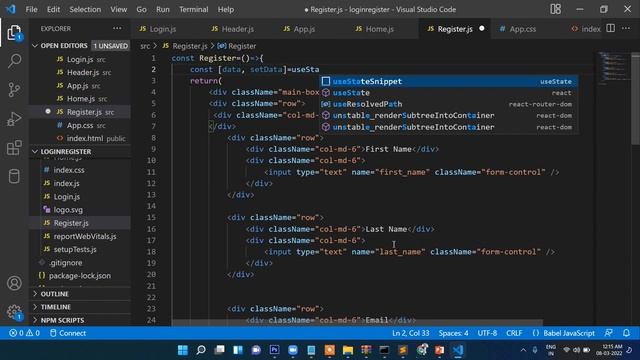Open the Selection menu

point(85,9)
